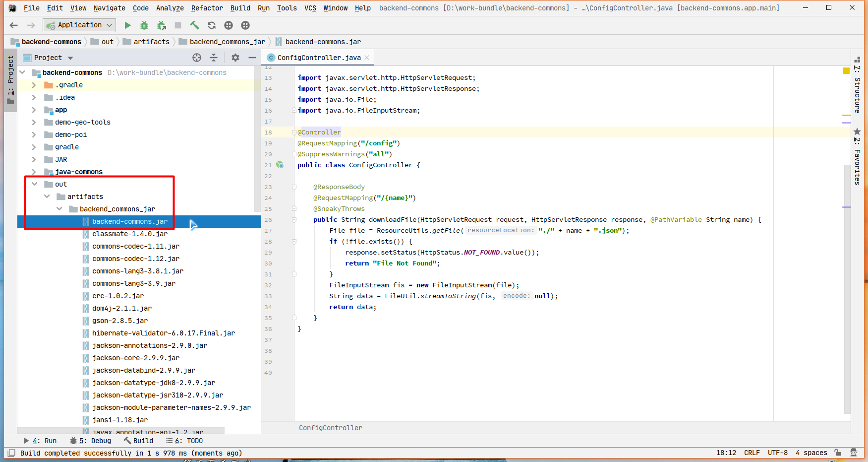Change the 4 spaces indent setting
Viewport: 868px width, 462px height.
coord(811,453)
